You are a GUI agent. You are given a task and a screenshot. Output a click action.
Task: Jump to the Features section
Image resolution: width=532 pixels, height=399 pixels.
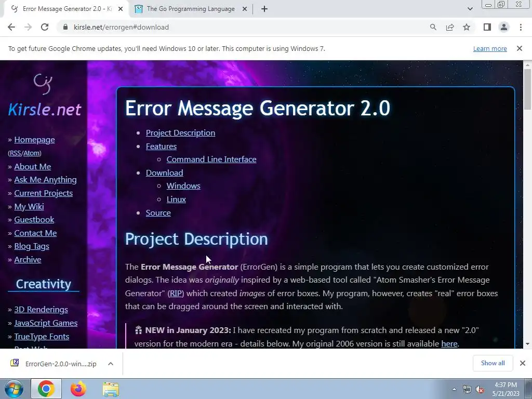[161, 146]
